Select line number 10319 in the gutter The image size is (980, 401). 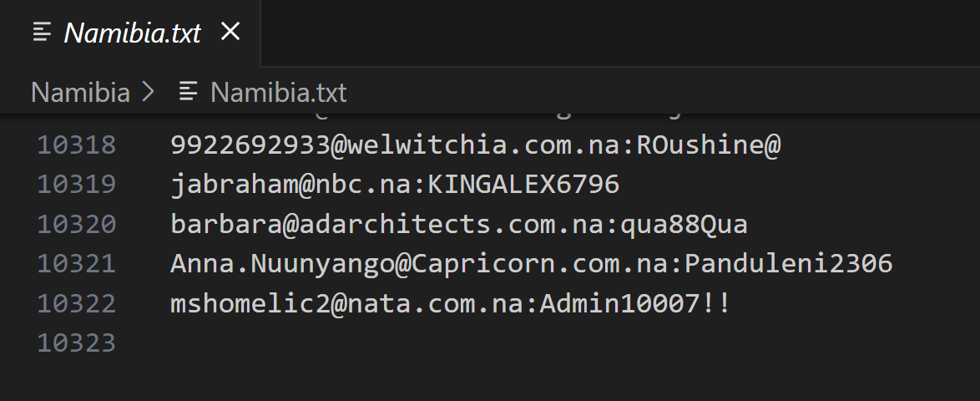coord(77,185)
